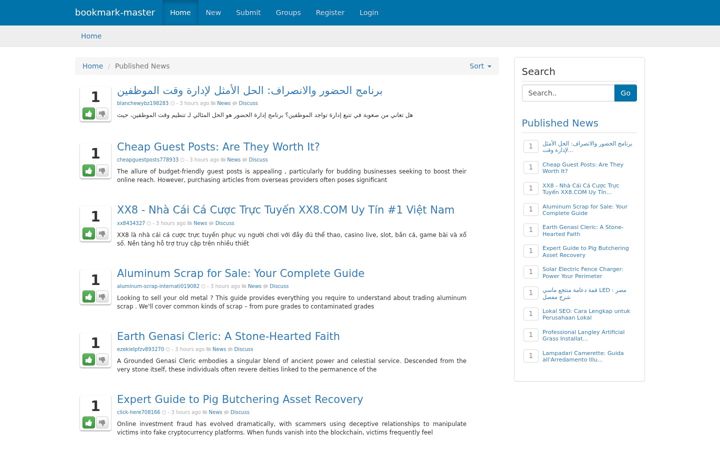Downvote the Cheap Guest Posts article
720x450 pixels.
[102, 170]
